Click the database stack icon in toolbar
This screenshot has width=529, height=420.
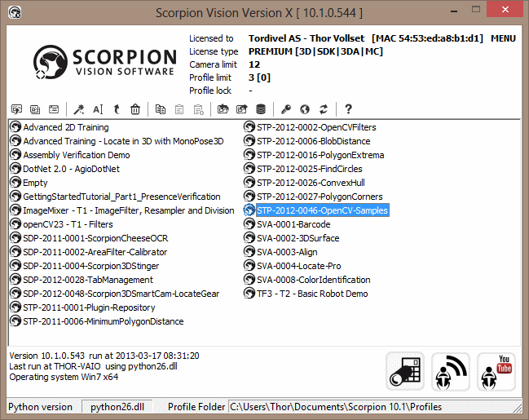[x=261, y=109]
